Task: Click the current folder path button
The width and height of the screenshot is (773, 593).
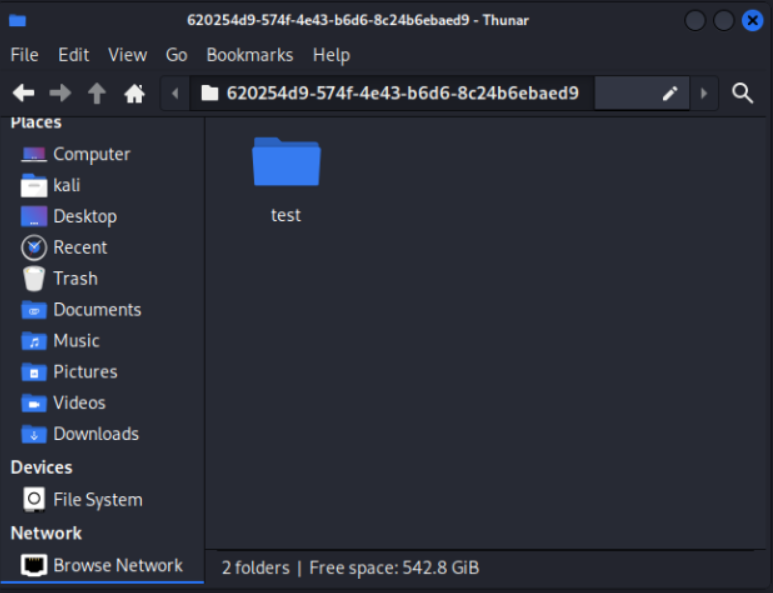Action: pos(390,94)
